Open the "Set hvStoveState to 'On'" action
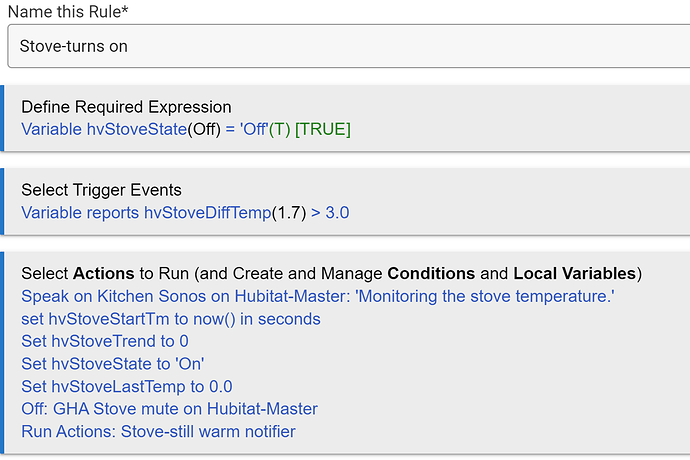 [x=113, y=364]
